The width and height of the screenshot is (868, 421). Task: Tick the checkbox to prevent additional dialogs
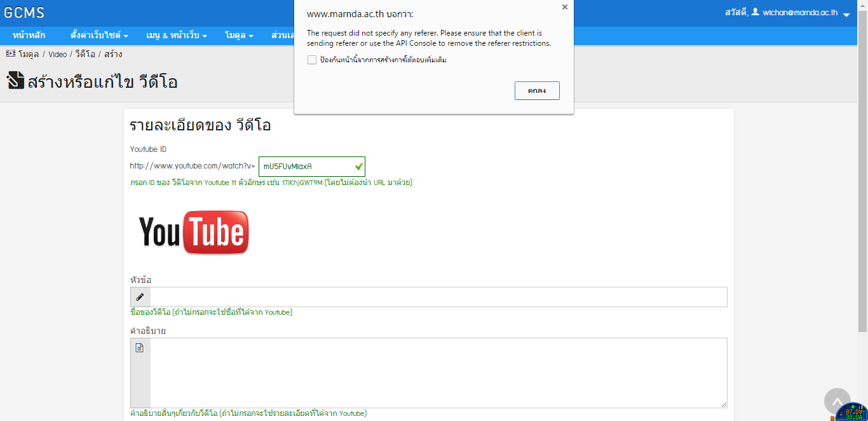(311, 60)
